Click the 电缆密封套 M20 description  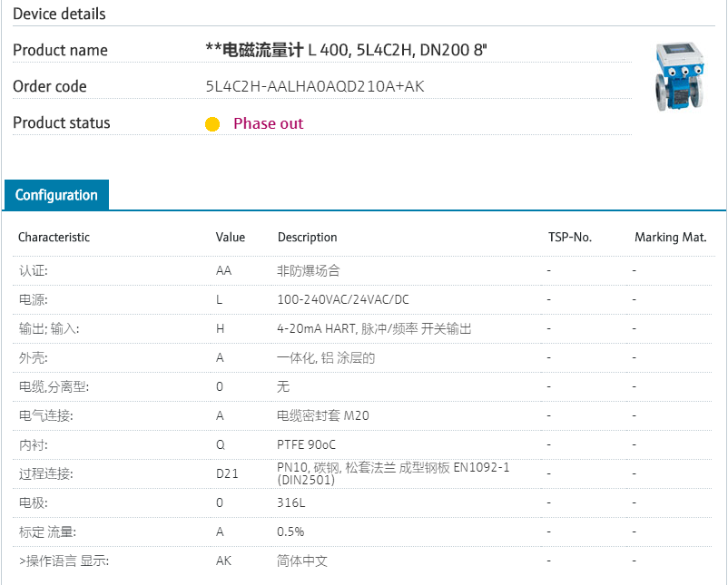click(x=322, y=415)
